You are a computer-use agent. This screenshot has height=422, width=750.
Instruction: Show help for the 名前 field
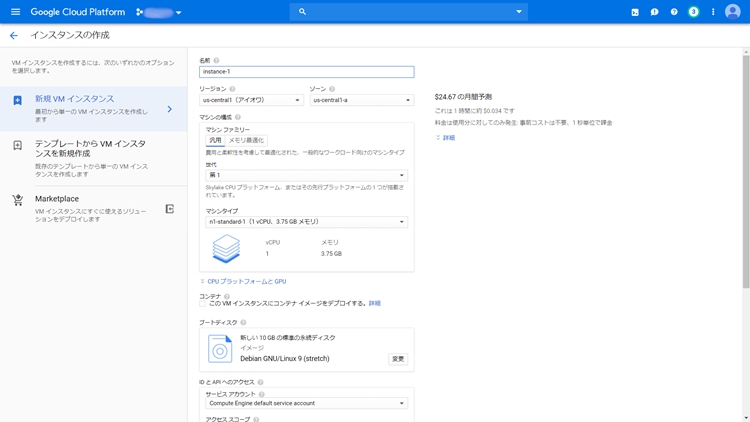pos(216,60)
